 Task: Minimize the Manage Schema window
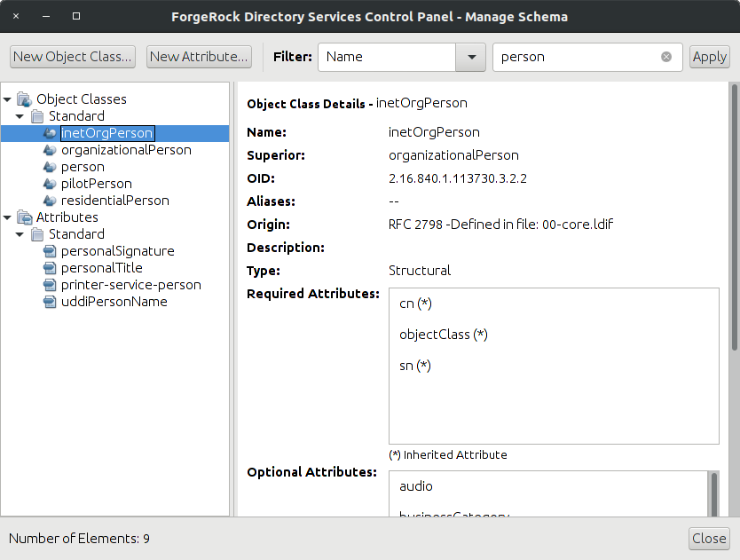click(46, 16)
